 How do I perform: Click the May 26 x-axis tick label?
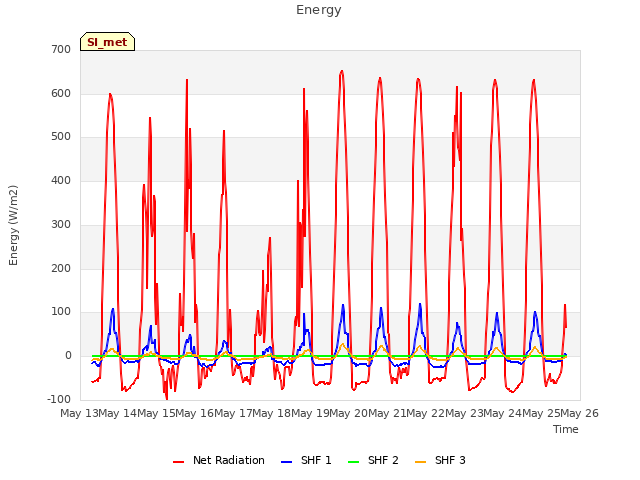click(579, 413)
